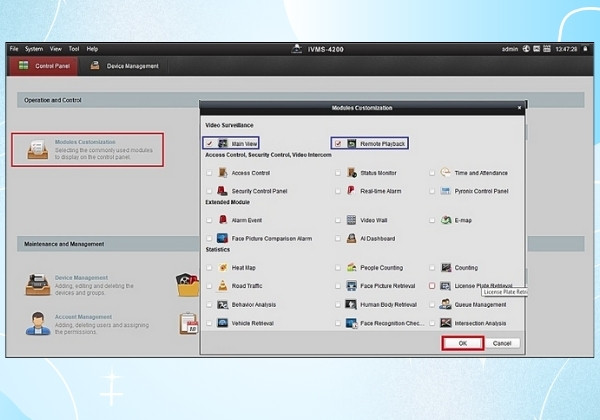Click the License Plate Retrieval icon
Viewport: 600px width, 420px height.
(445, 286)
